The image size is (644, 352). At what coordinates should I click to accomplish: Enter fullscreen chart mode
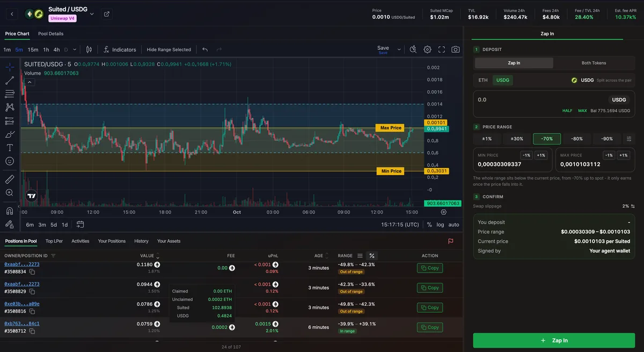442,49
